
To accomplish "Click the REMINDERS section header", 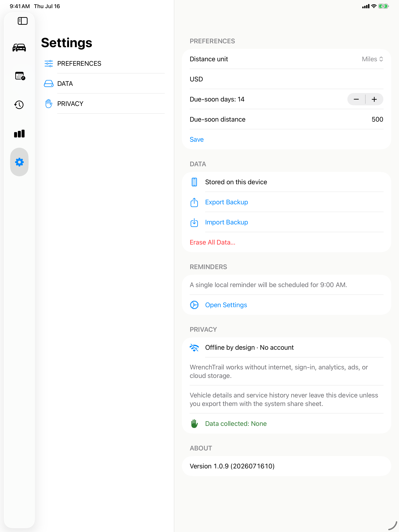I will [208, 267].
